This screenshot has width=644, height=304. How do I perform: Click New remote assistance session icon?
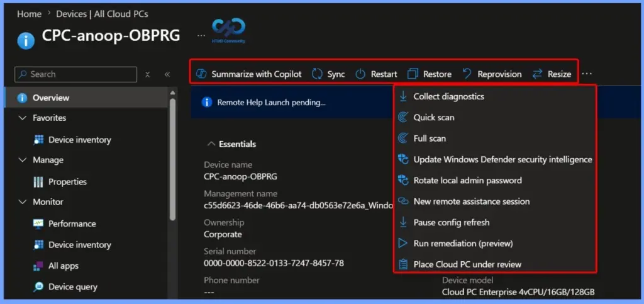point(403,201)
